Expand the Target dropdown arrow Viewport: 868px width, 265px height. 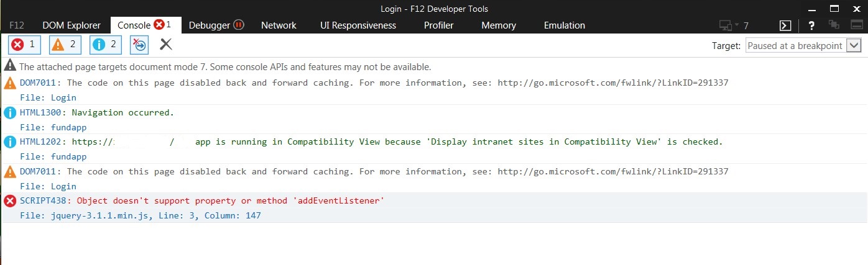(x=854, y=45)
